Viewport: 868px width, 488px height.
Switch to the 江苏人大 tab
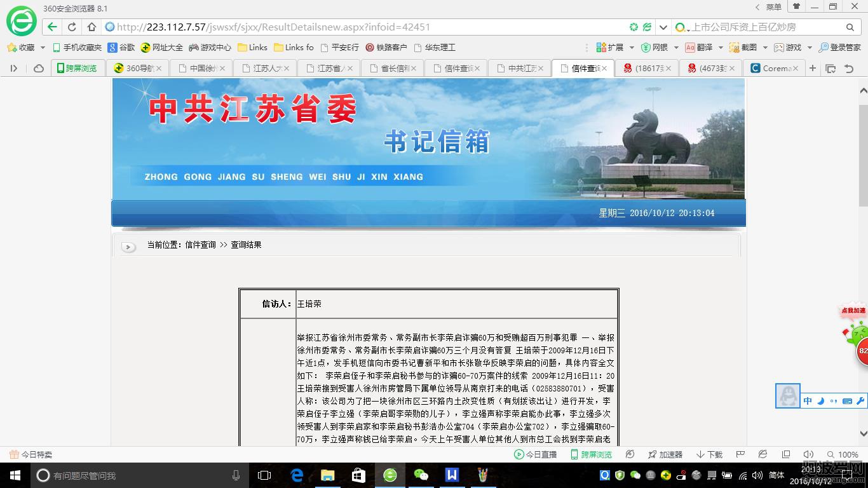264,68
